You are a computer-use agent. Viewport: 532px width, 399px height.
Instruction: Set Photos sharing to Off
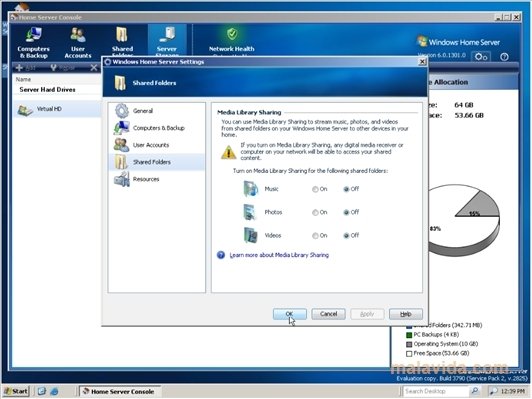point(346,212)
